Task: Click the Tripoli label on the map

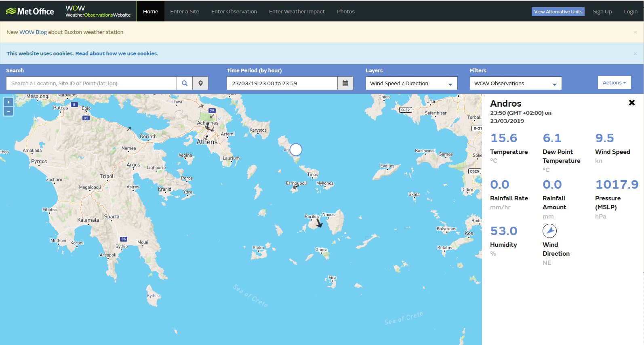Action: click(x=107, y=177)
